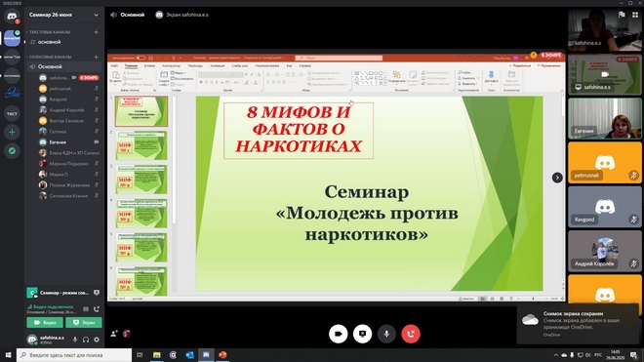The image size is (644, 362).
Task: Open user settings gear icon
Action: (97, 340)
